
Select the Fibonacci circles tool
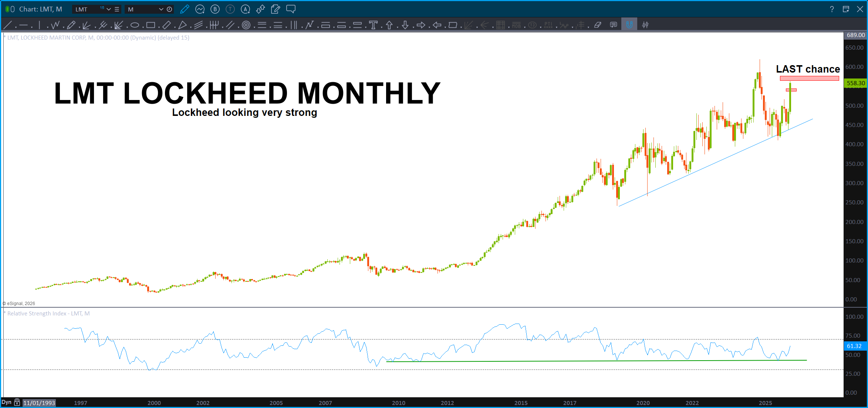(246, 25)
